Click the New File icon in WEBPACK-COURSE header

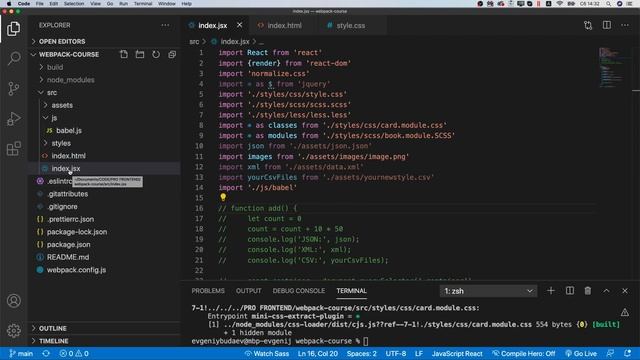pyautogui.click(x=124, y=54)
